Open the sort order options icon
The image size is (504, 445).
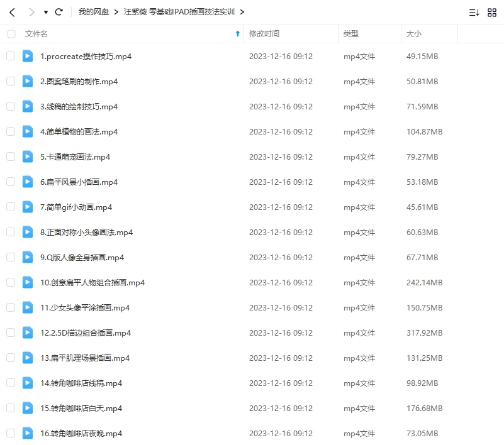474,12
